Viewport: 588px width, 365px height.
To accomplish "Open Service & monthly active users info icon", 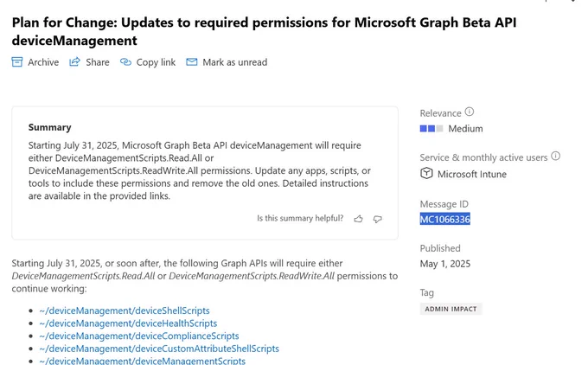I will click(556, 156).
